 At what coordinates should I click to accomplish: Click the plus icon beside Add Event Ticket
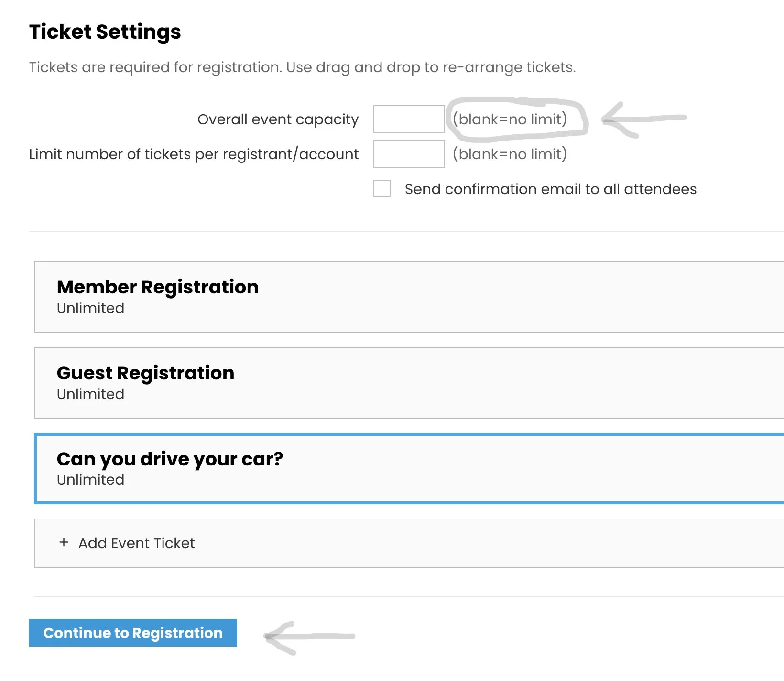tap(64, 542)
